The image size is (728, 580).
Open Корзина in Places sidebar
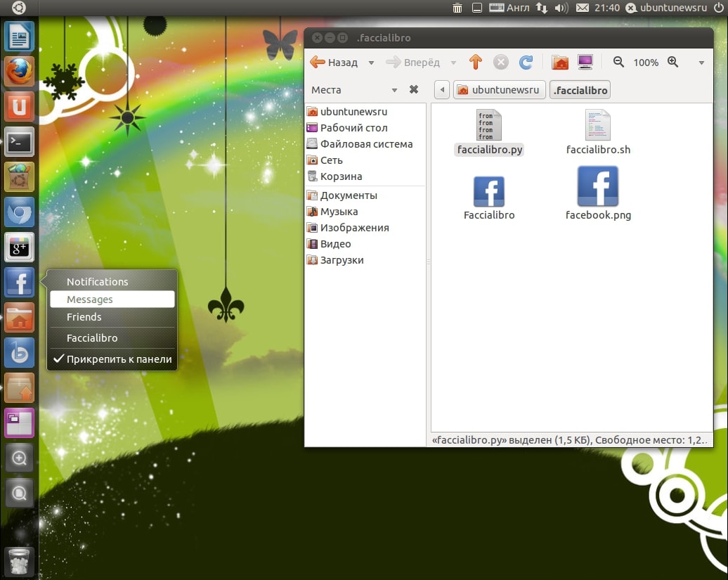click(365, 176)
